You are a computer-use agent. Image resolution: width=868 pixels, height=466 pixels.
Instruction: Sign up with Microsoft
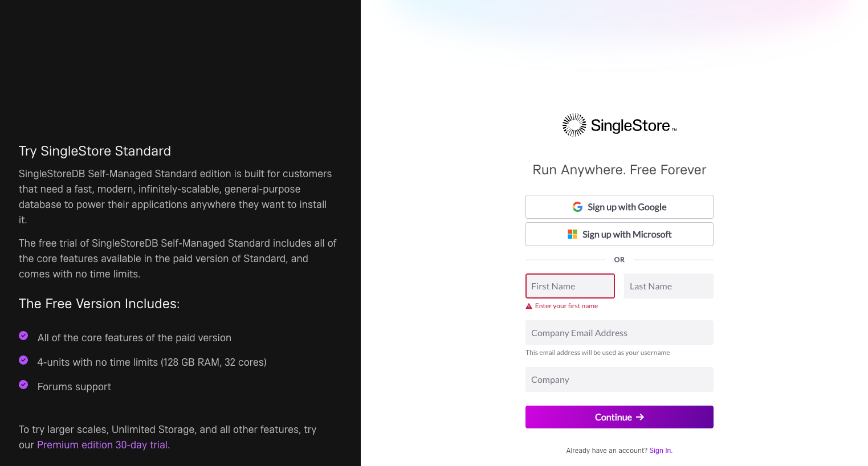pos(620,234)
